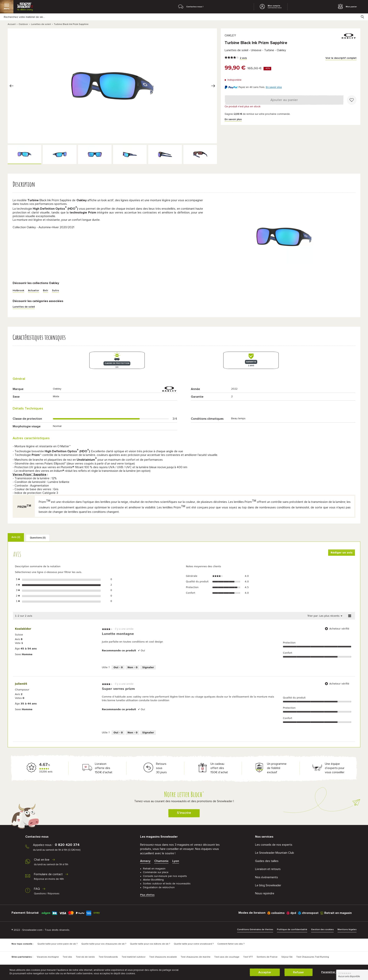Click the Adyen logo in footer

pos(46,913)
